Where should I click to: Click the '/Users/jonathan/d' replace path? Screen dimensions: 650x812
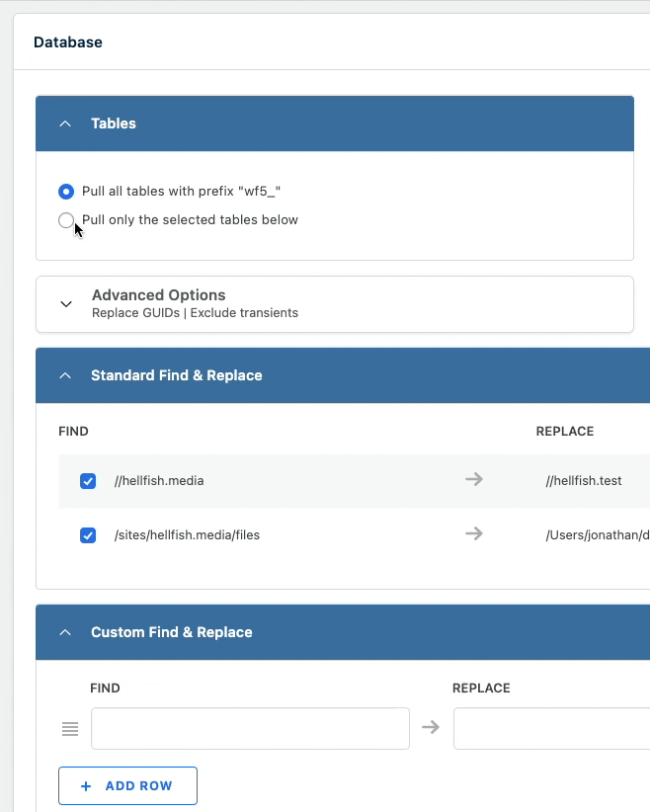[x=598, y=535]
